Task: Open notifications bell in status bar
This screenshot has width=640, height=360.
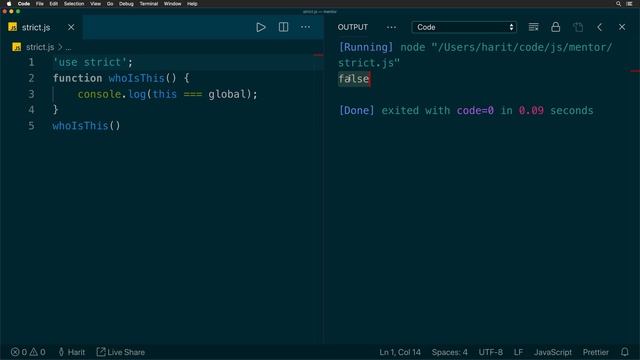Action: (624, 352)
